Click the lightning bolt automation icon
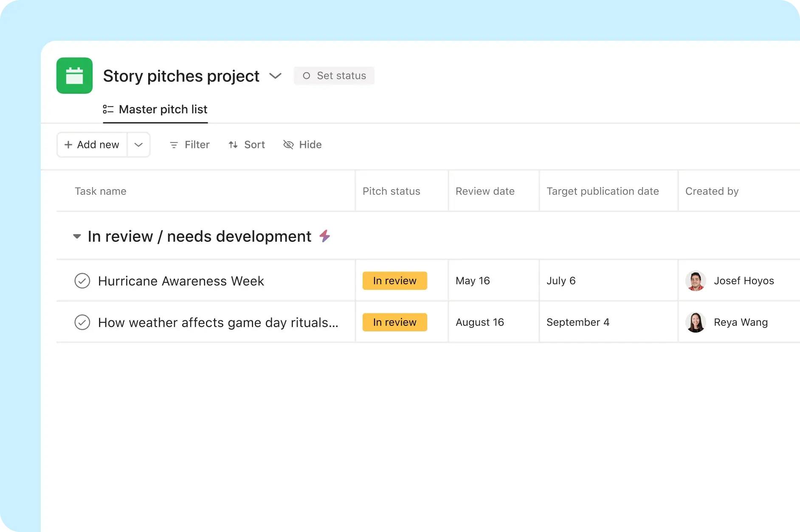This screenshot has width=800, height=532. click(325, 236)
